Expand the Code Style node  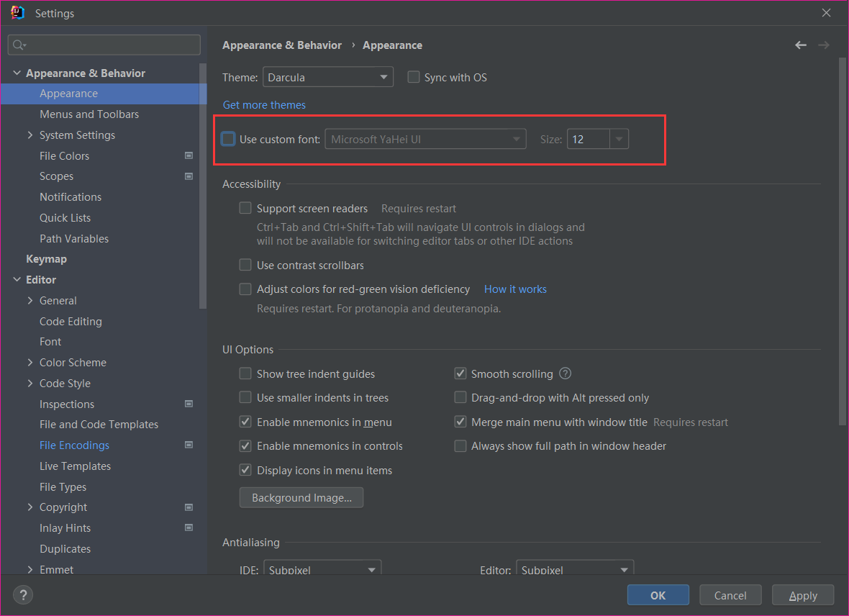point(30,383)
